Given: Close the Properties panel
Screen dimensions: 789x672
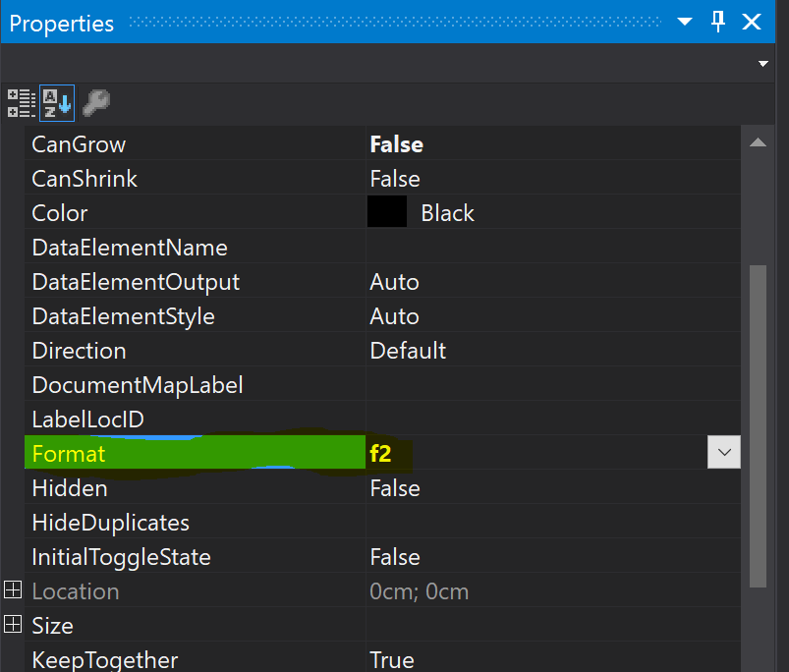Looking at the screenshot, I should coord(753,22).
